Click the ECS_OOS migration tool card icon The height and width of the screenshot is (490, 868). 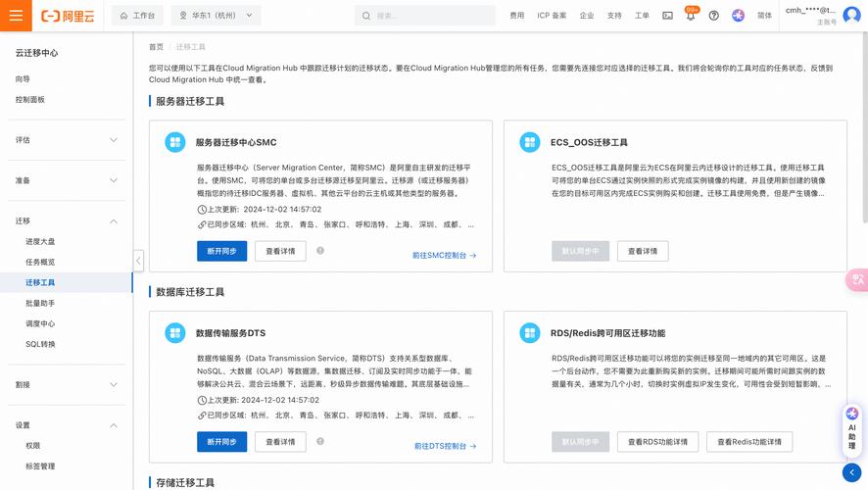530,142
